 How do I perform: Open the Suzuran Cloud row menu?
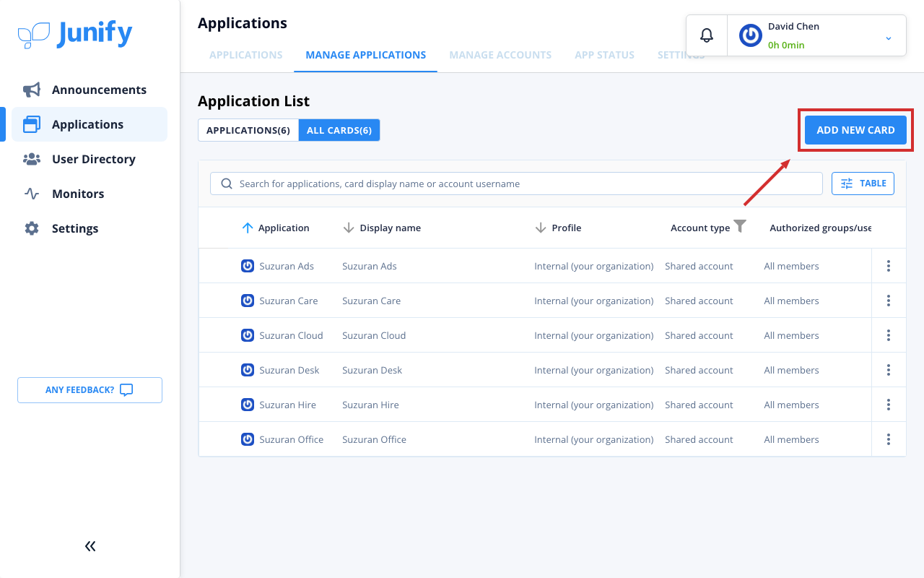(889, 335)
